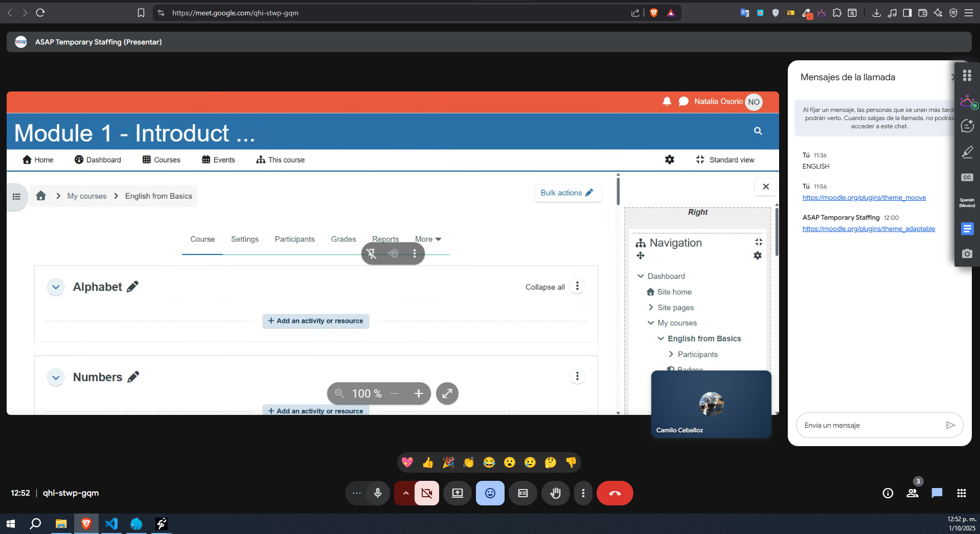Click the Bulk actions button
This screenshot has height=534, width=980.
pyautogui.click(x=567, y=193)
